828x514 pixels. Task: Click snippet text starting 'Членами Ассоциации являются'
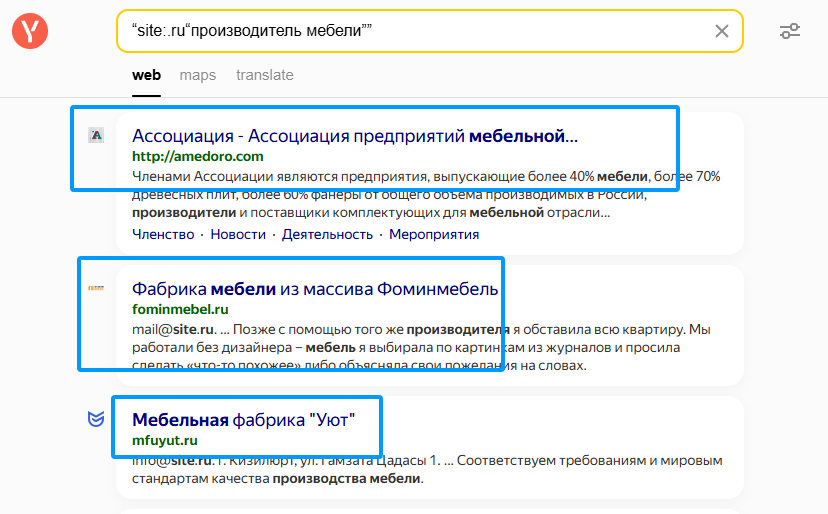click(426, 194)
